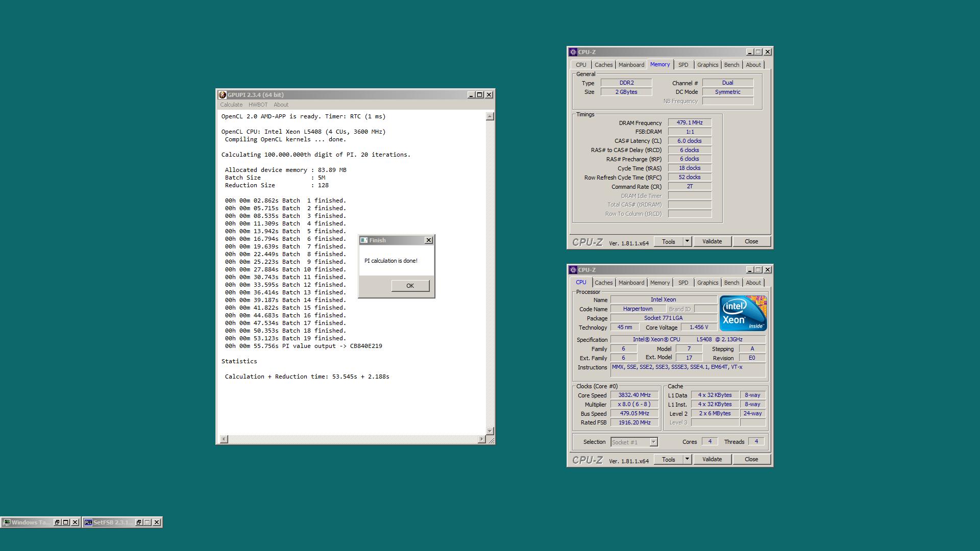
Task: Click Close button in lower CPU-Z window
Action: pos(751,460)
